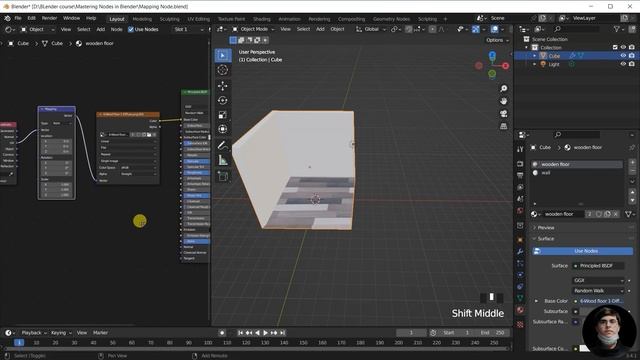Open the Slot 1 material slot dropdown
The height and width of the screenshot is (360, 640).
(189, 29)
